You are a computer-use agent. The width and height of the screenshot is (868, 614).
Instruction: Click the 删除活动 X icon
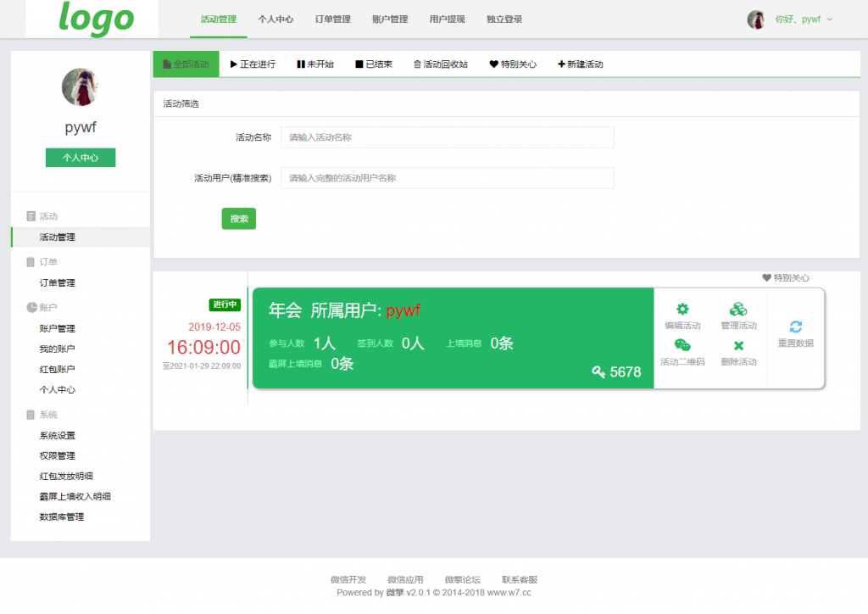(x=738, y=346)
